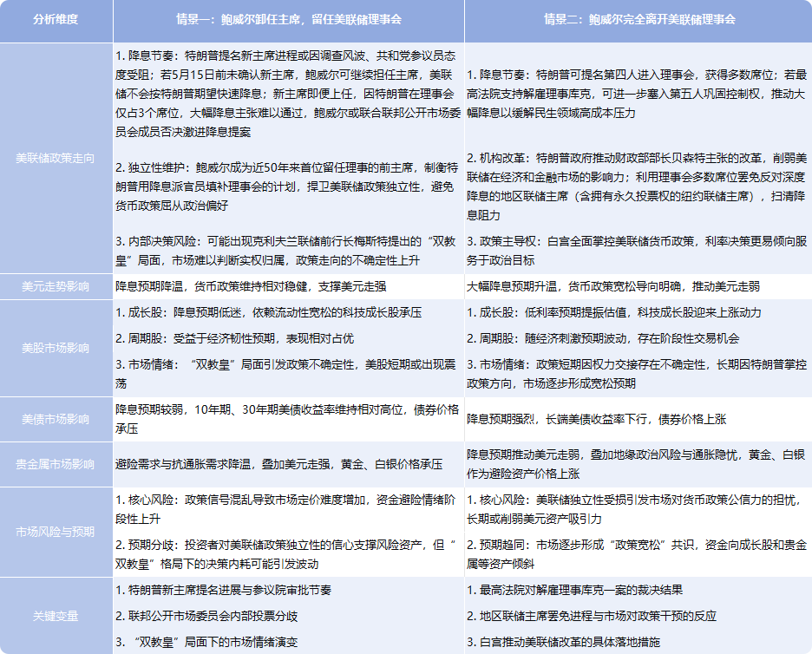Screen dimensions: 812x654
Task: Click cell 降息预期较弱，10年期、30年期美债收益率
Action: click(288, 420)
